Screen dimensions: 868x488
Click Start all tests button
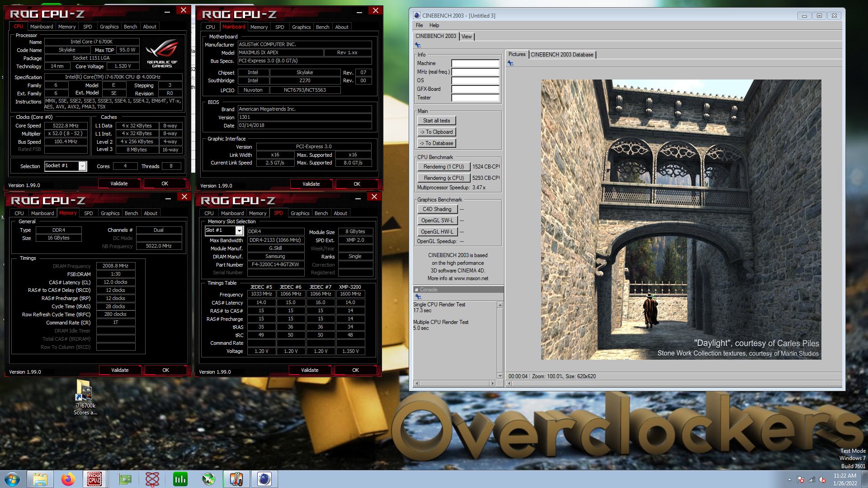pos(436,121)
